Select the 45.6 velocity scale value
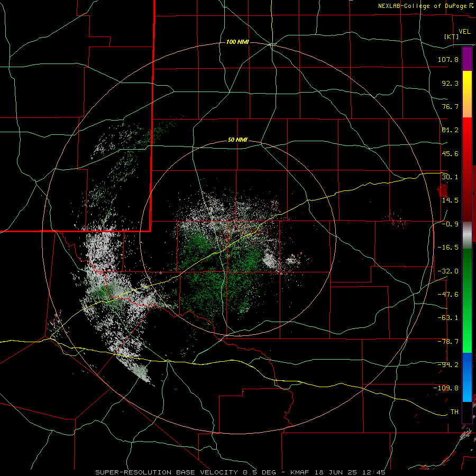476x476 pixels. point(450,153)
